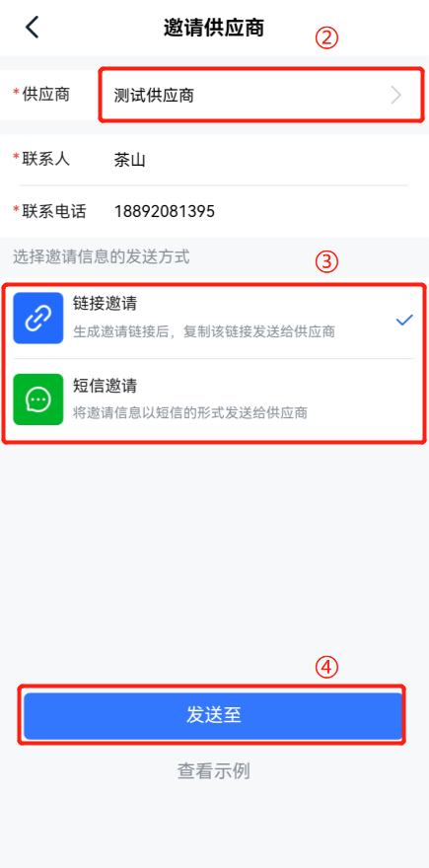The image size is (429, 868).
Task: Click the link invitation description text
Action: click(204, 332)
